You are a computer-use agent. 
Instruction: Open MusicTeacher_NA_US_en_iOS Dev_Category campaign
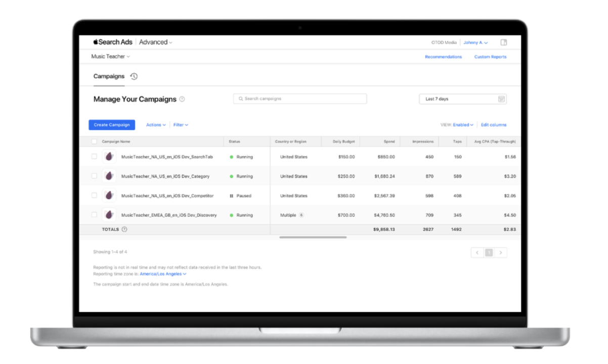pos(165,176)
